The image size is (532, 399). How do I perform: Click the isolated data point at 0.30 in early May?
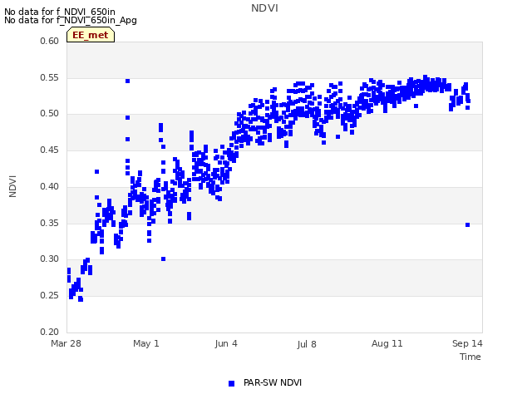coord(163,259)
